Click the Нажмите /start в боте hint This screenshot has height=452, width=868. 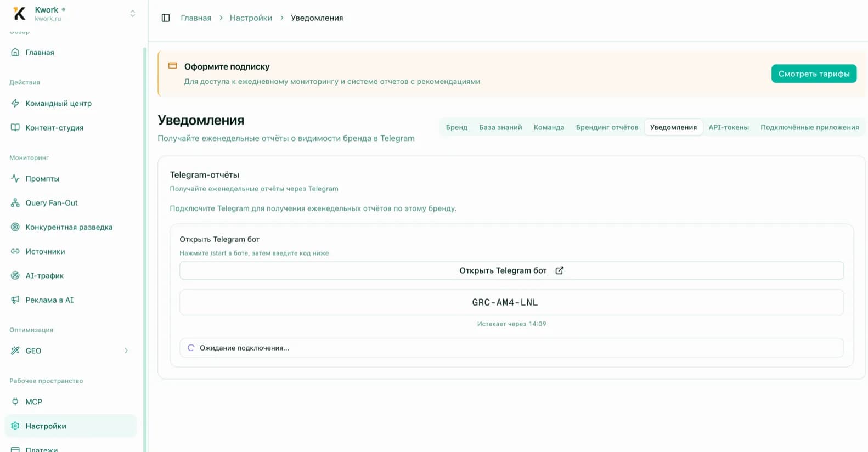254,253
